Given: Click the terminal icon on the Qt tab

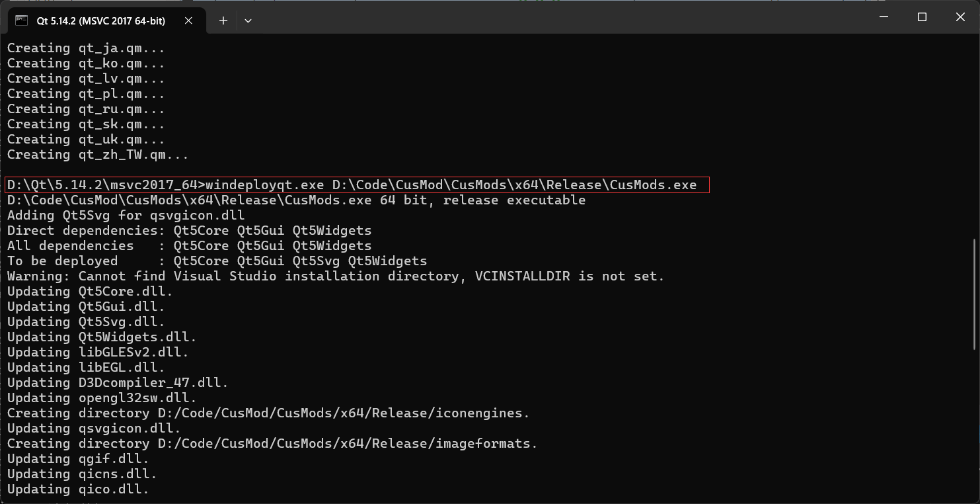Looking at the screenshot, I should pyautogui.click(x=21, y=21).
